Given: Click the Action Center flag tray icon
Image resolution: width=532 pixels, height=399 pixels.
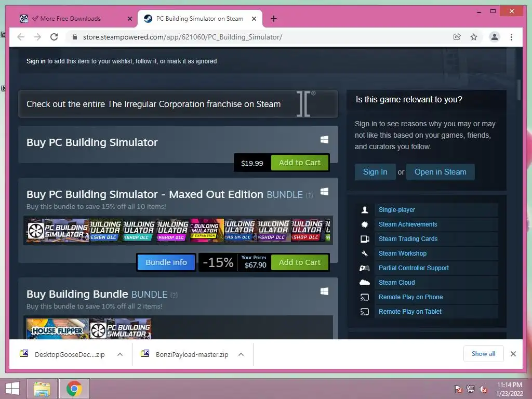Looking at the screenshot, I should tap(458, 389).
